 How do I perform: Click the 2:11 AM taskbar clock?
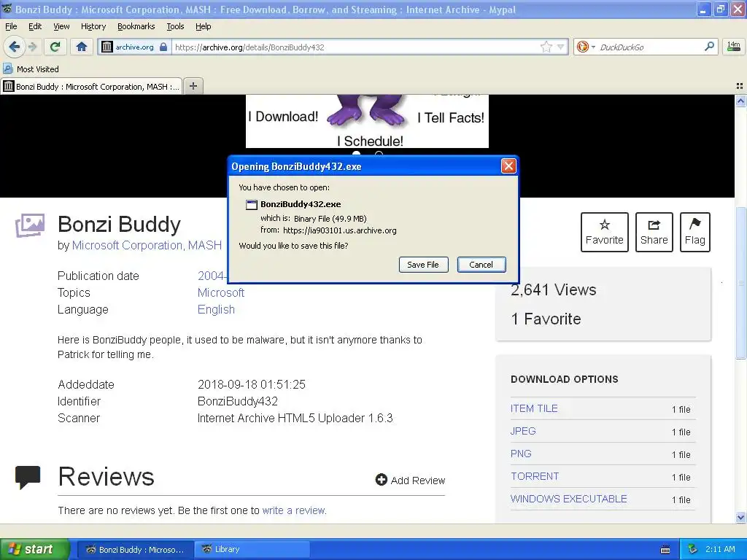(x=720, y=549)
